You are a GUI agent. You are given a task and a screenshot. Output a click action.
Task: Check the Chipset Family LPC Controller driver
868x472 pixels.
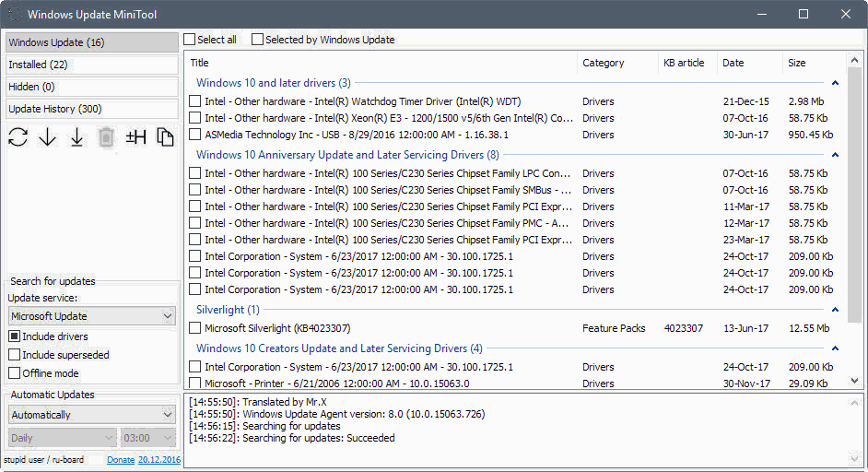coord(194,173)
